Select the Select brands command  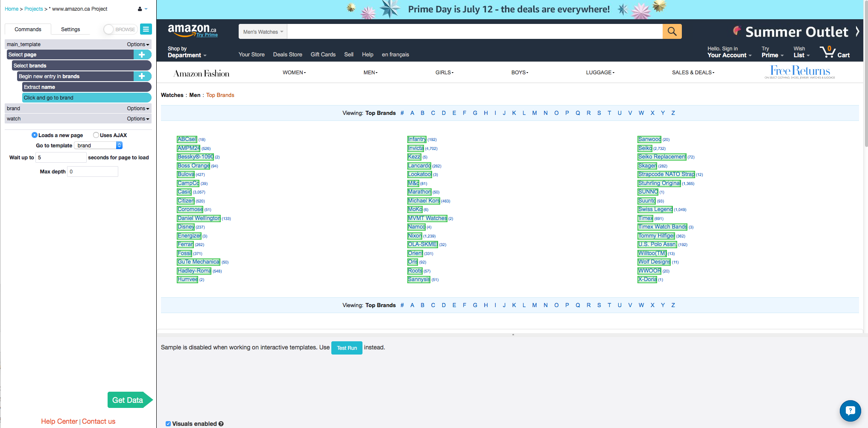82,65
